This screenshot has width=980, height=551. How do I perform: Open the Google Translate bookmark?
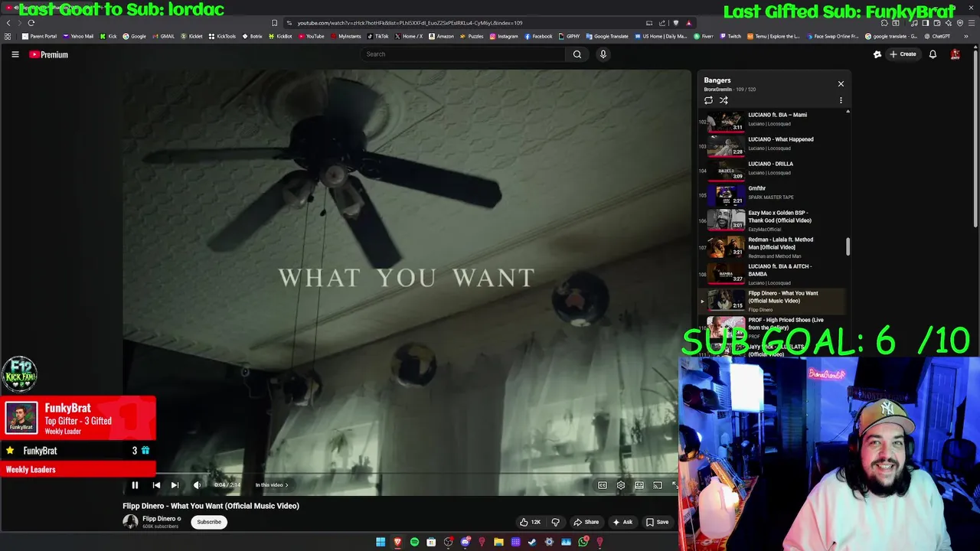607,36
